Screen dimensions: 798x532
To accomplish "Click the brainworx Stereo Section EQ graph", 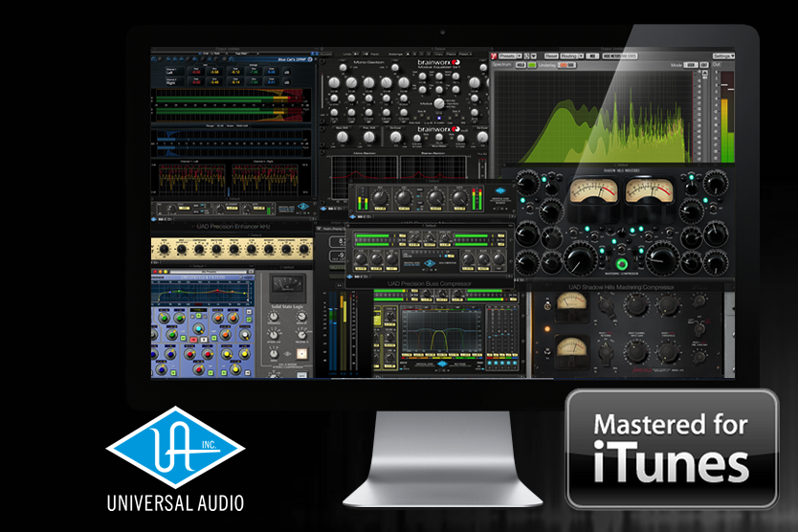I will pos(433,167).
